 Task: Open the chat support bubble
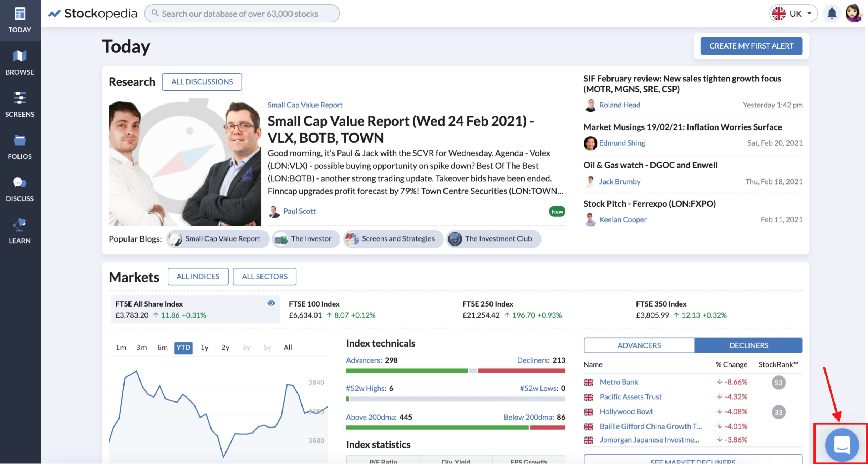(842, 445)
